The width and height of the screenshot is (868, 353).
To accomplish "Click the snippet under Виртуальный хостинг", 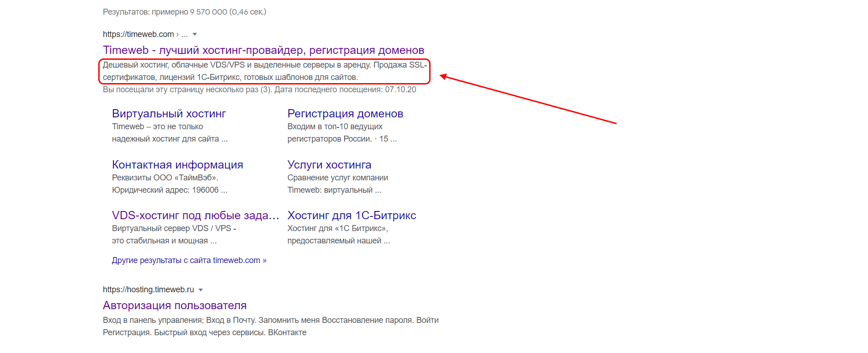I will coord(169,133).
